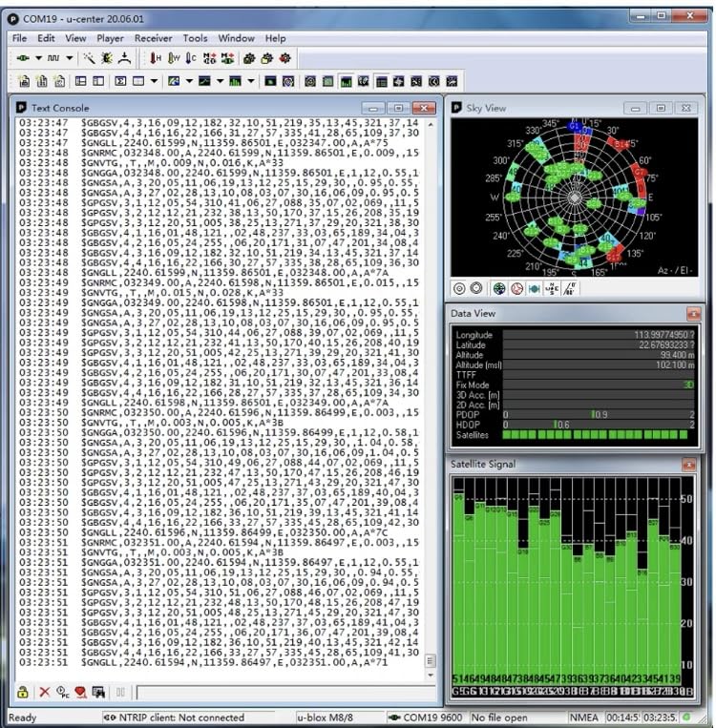716x728 pixels.
Task: Click the binary console toolbar icon
Action: coord(42,81)
